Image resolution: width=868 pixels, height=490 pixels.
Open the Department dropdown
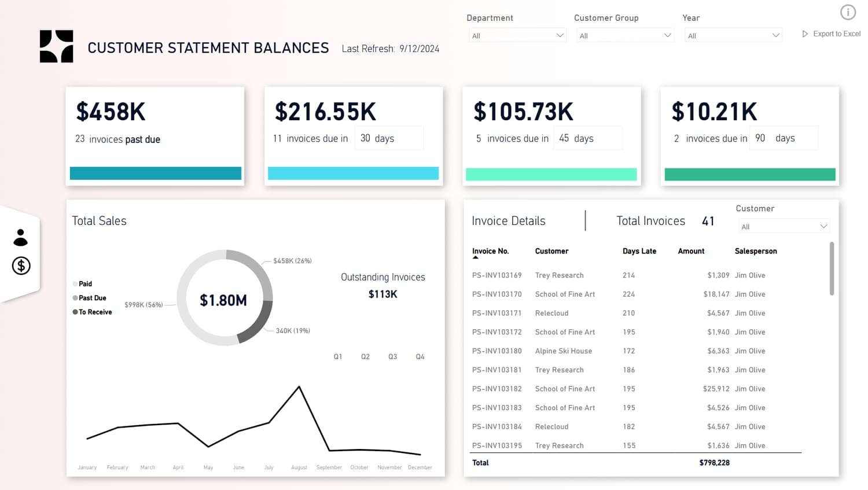click(x=517, y=35)
